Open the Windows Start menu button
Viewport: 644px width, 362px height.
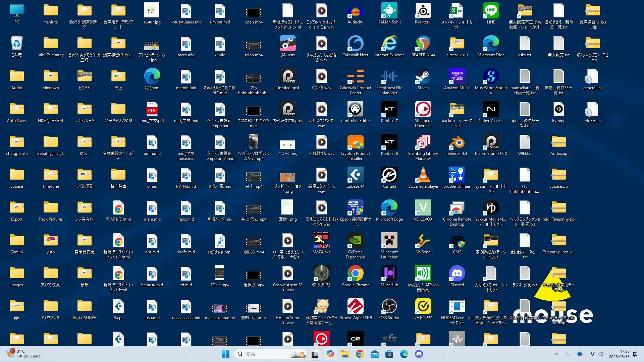pyautogui.click(x=225, y=354)
